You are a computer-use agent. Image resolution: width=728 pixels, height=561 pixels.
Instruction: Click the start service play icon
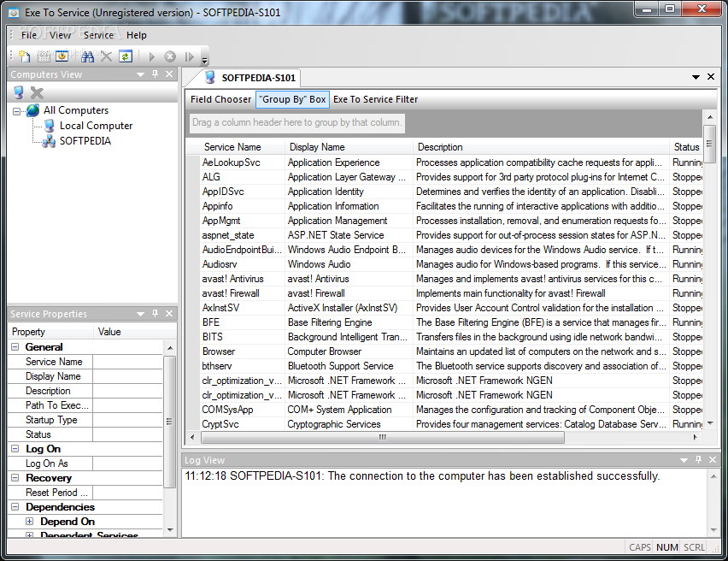[151, 56]
